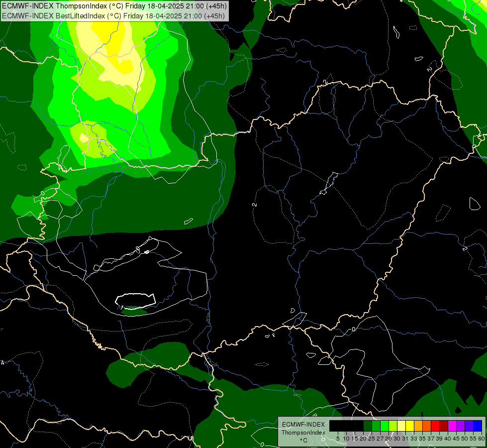The height and width of the screenshot is (448, 487).
Task: Click the indigo 50-55 legend swatch
Action: pos(469,426)
